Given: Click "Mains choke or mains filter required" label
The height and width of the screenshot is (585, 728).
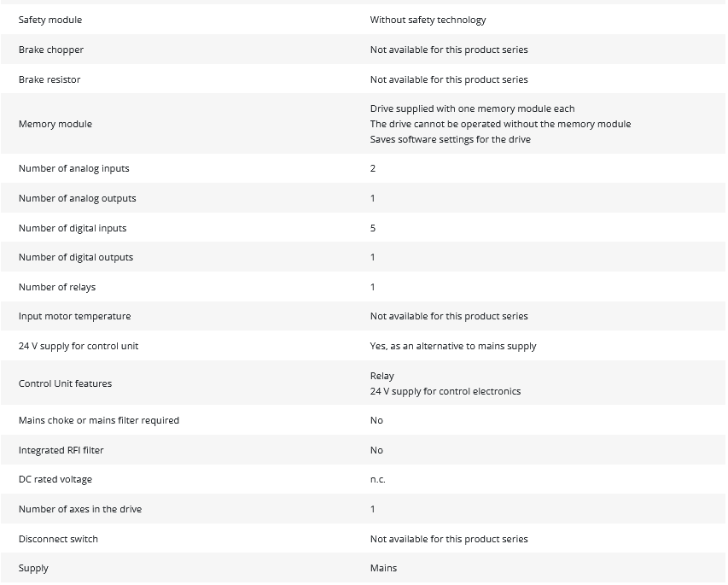Looking at the screenshot, I should pos(99,420).
